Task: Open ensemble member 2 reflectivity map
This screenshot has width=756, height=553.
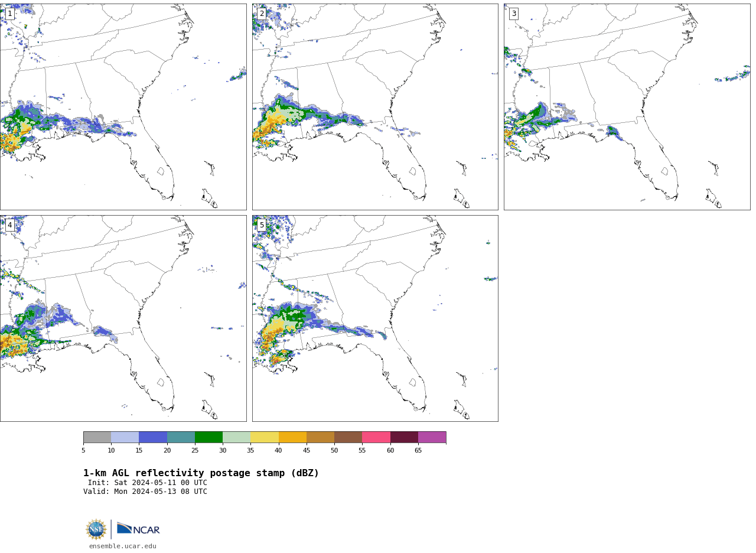Action: click(375, 107)
